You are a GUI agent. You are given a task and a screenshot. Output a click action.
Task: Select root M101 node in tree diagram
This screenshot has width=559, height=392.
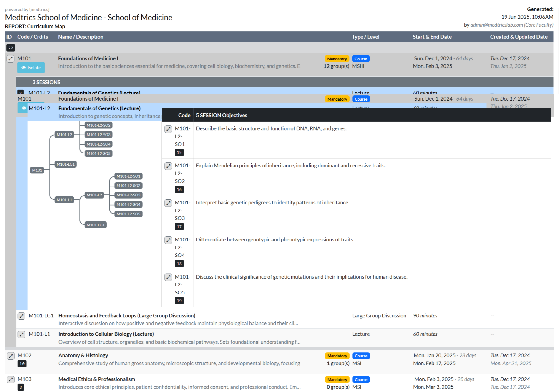click(x=37, y=170)
